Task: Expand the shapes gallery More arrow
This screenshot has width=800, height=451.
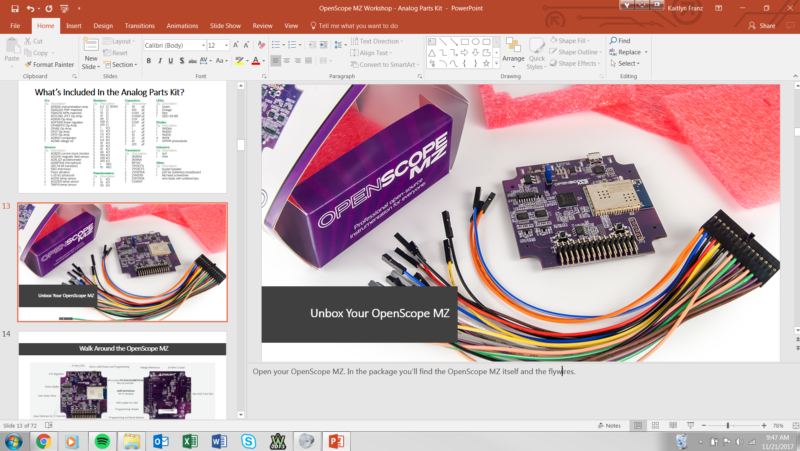Action: pyautogui.click(x=496, y=63)
